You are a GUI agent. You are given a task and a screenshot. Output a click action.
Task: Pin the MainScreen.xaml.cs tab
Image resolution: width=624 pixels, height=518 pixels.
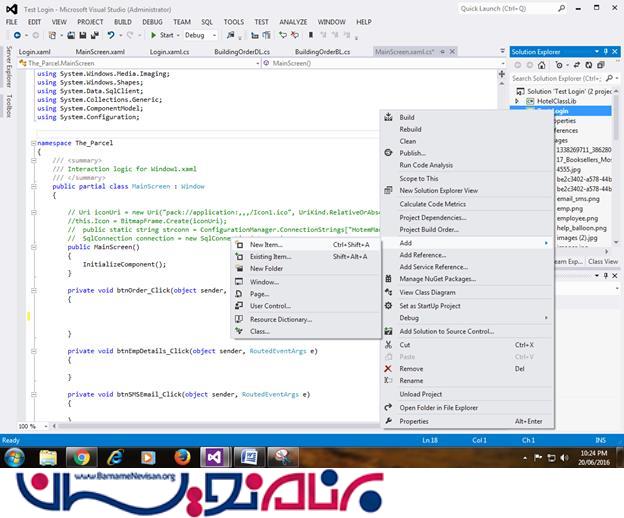[x=443, y=52]
